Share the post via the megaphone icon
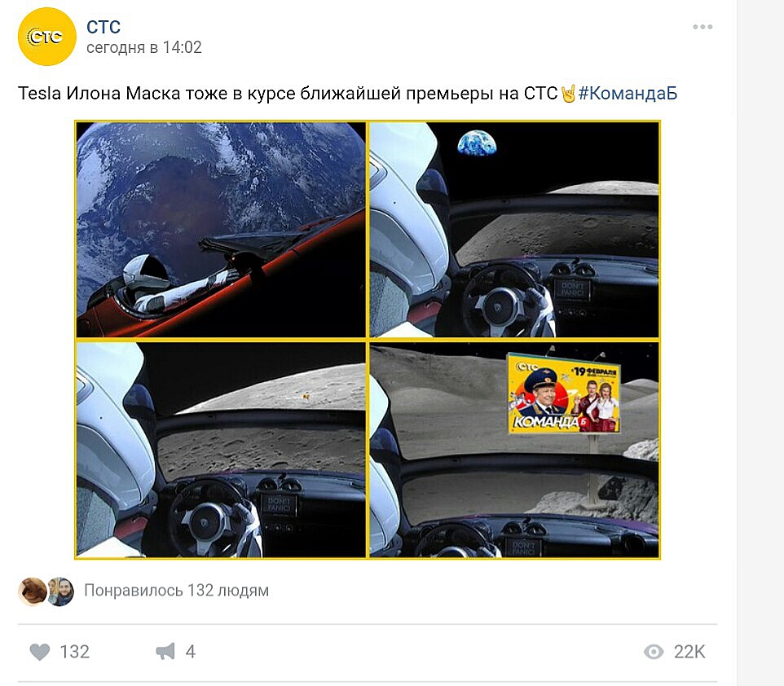Image resolution: width=784 pixels, height=686 pixels. pos(165,652)
